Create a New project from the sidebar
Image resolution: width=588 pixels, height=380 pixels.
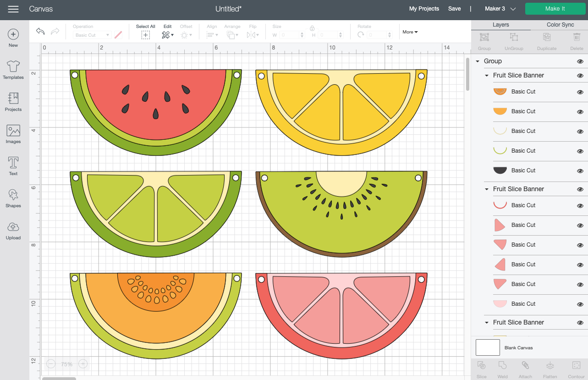13,38
